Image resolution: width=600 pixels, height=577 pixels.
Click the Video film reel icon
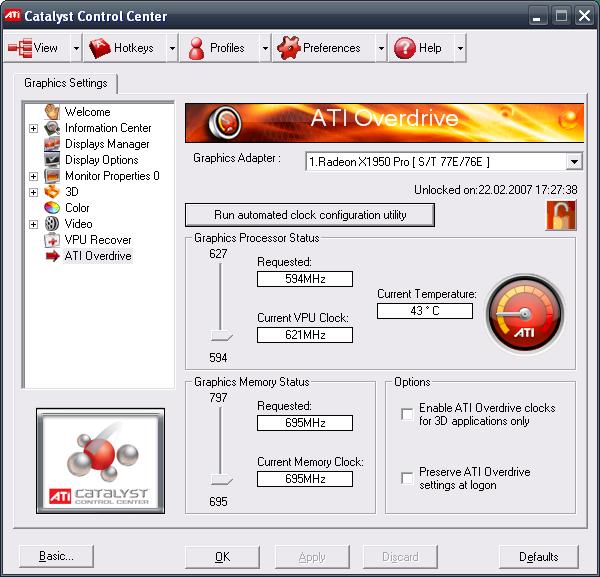pyautogui.click(x=52, y=224)
